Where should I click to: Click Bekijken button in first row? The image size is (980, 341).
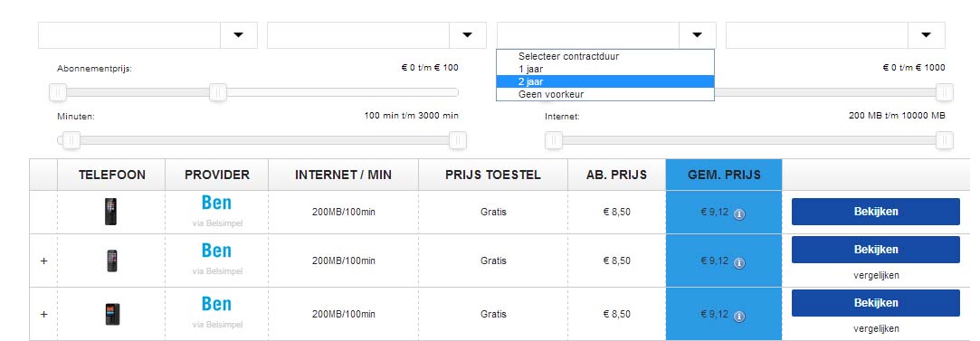[876, 211]
